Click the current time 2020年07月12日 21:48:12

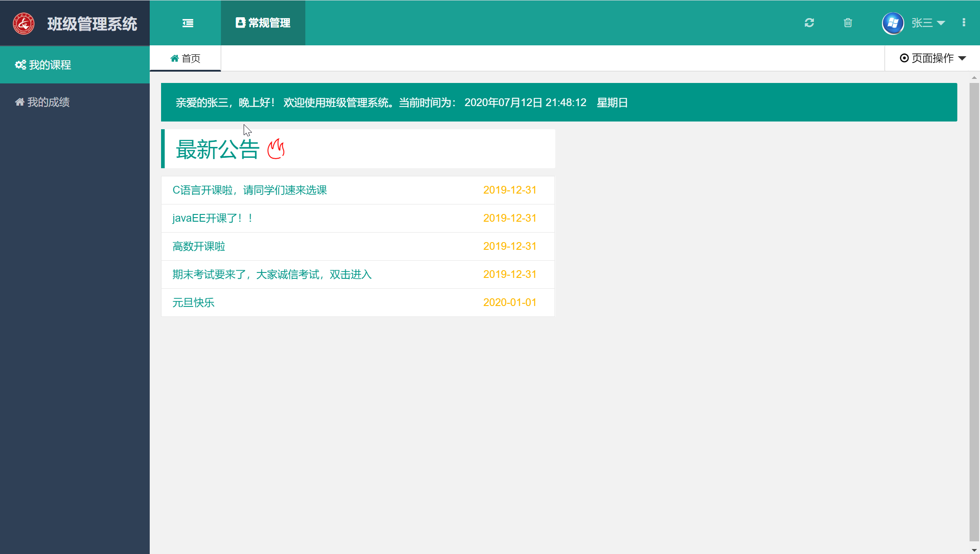(525, 102)
